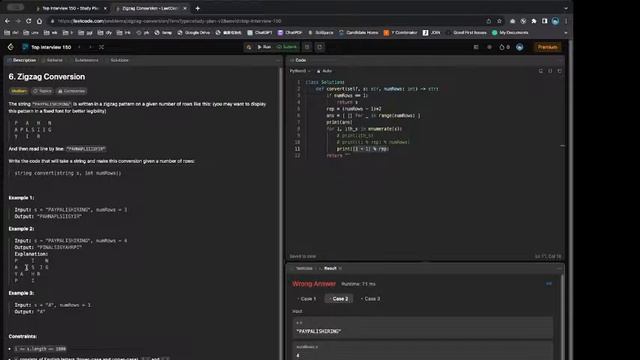Viewport: 640px width, 360px height.
Task: Expand the bookmarks overflow chevron
Action: (x=566, y=33)
